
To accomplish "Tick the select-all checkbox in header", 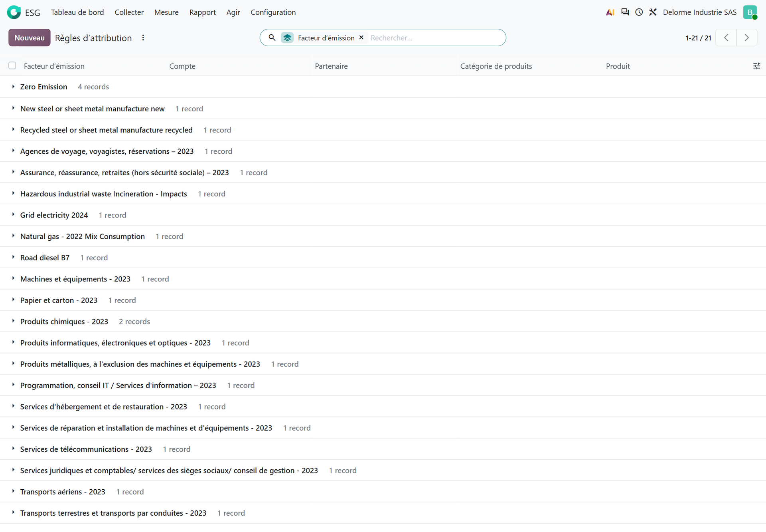I will click(x=12, y=65).
